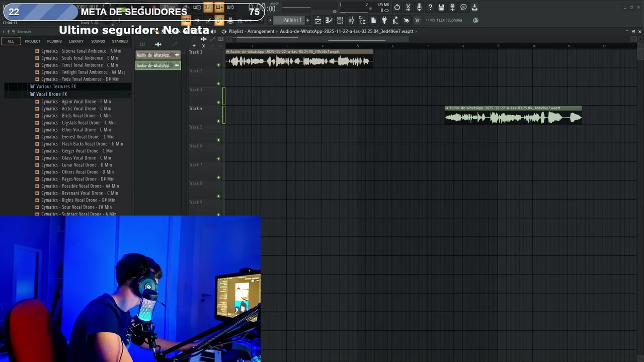Image resolution: width=644 pixels, height=362 pixels.
Task: Open the audio editor scissors icon
Action: 408,7
